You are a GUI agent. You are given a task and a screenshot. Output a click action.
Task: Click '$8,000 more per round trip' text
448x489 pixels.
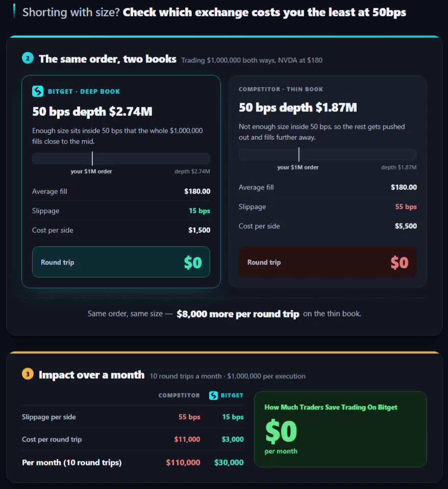pyautogui.click(x=238, y=314)
